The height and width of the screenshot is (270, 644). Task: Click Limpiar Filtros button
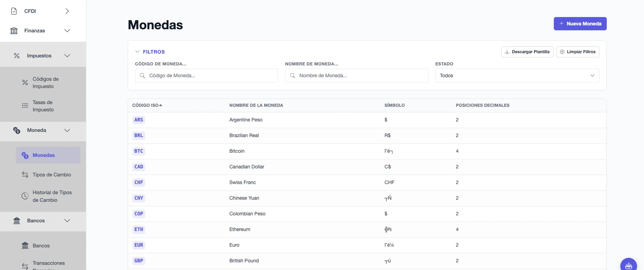578,52
